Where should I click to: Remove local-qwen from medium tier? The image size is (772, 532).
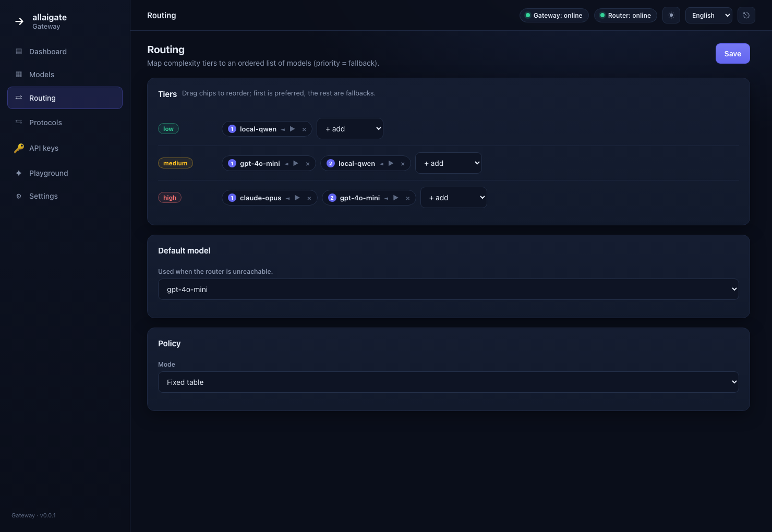tap(403, 164)
